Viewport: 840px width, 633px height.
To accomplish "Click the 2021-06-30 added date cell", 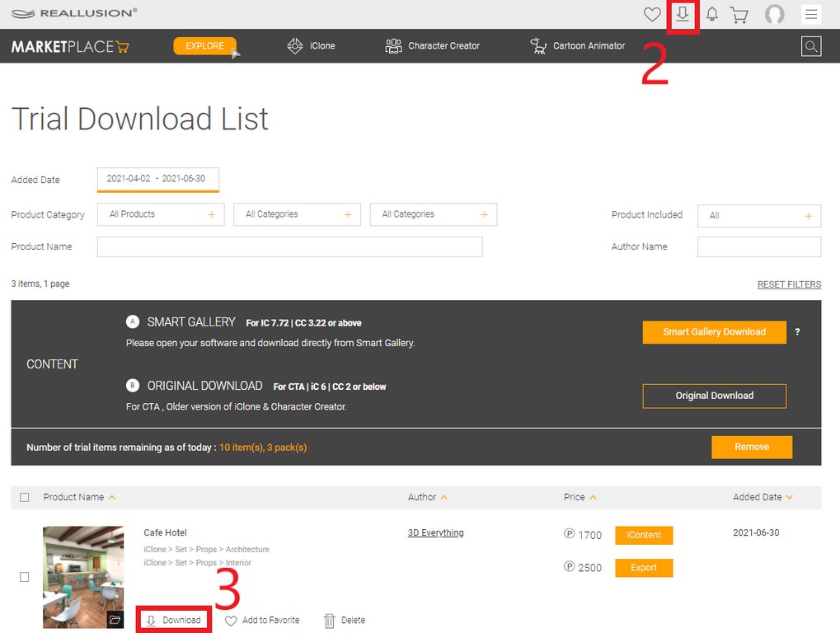I will (756, 532).
